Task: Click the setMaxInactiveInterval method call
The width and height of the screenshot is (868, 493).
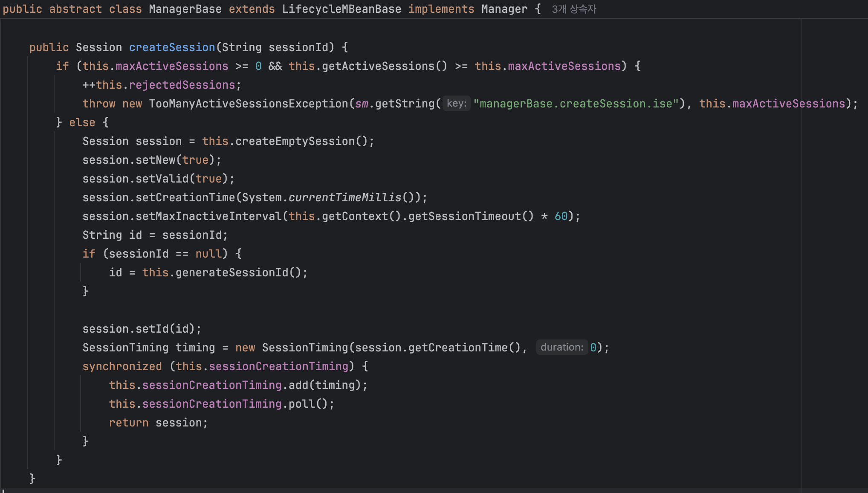Action: pos(208,216)
